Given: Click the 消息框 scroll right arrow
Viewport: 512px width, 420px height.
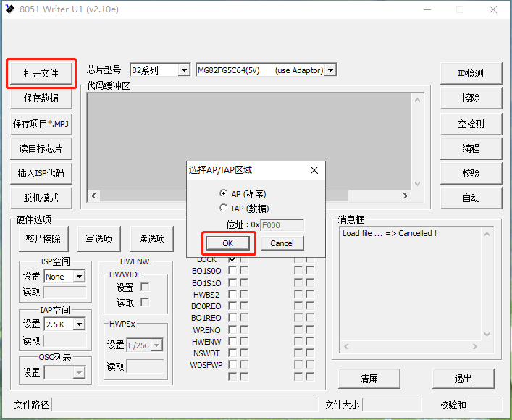Looking at the screenshot, I should 475,346.
